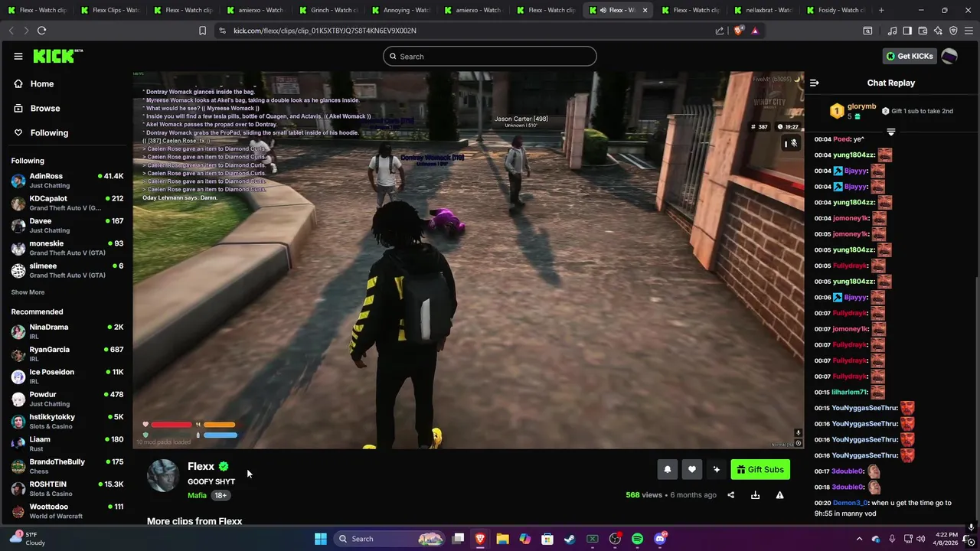This screenshot has width=980, height=551.
Task: Open Brave Shields lion icon
Action: [738, 31]
